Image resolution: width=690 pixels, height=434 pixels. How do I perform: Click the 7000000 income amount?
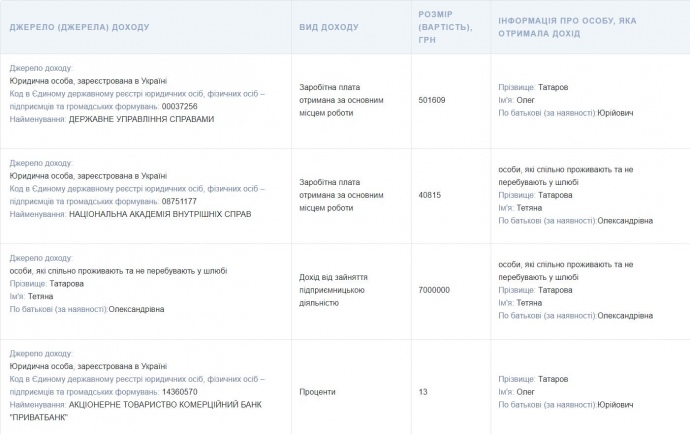pyautogui.click(x=434, y=290)
